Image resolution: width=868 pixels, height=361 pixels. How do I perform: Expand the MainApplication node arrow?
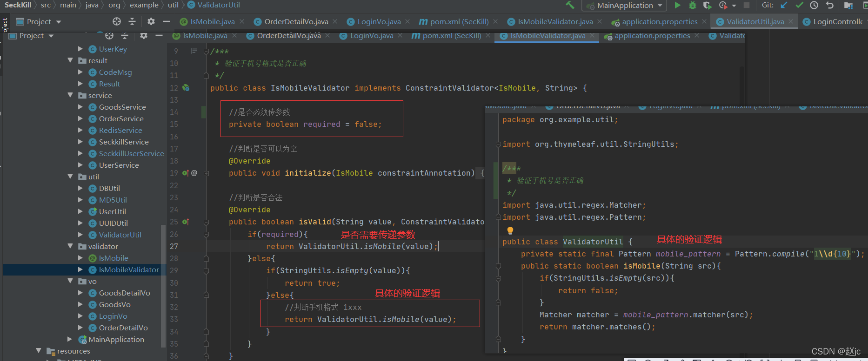click(70, 339)
